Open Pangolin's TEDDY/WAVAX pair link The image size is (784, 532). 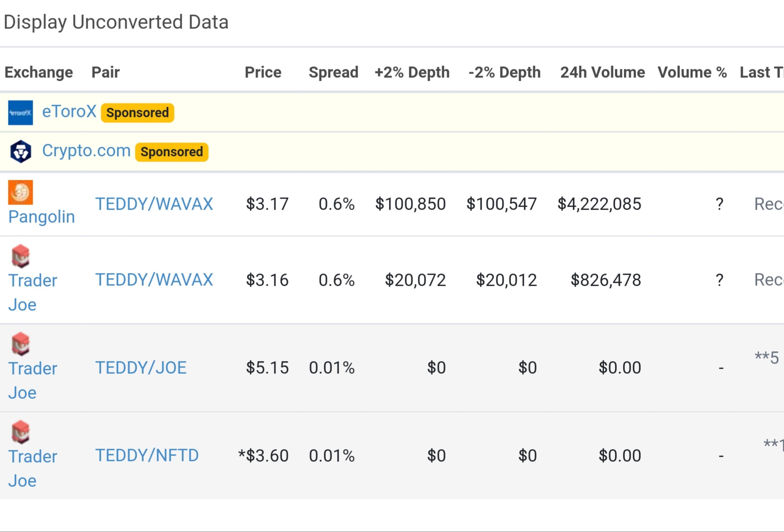click(x=154, y=204)
